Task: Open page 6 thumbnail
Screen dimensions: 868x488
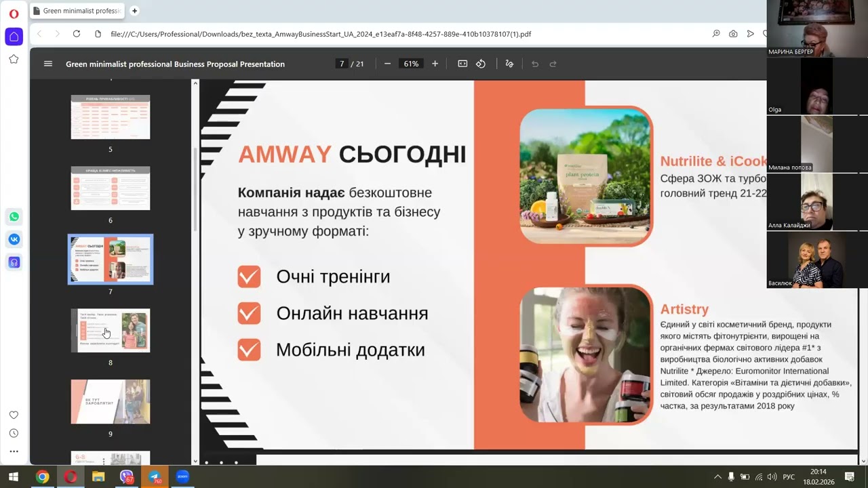Action: point(111,188)
